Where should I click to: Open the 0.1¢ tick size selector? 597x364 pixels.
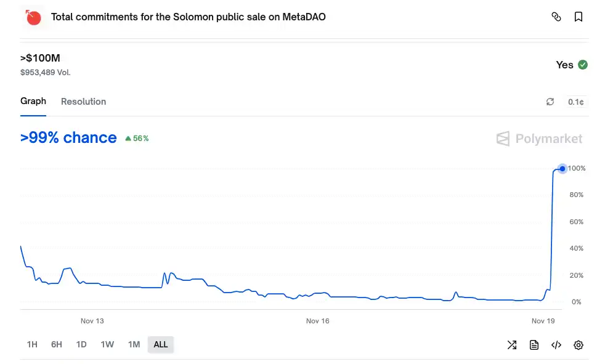point(575,102)
